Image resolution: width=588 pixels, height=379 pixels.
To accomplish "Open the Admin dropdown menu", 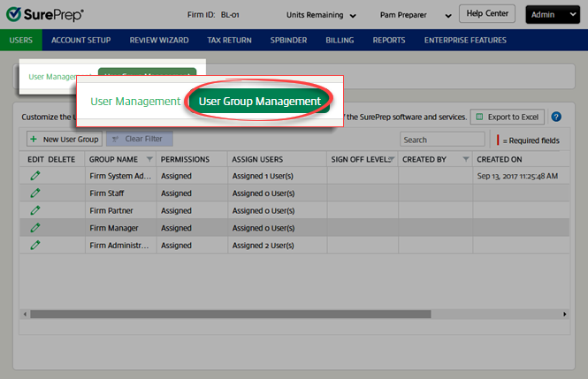I will pos(553,15).
